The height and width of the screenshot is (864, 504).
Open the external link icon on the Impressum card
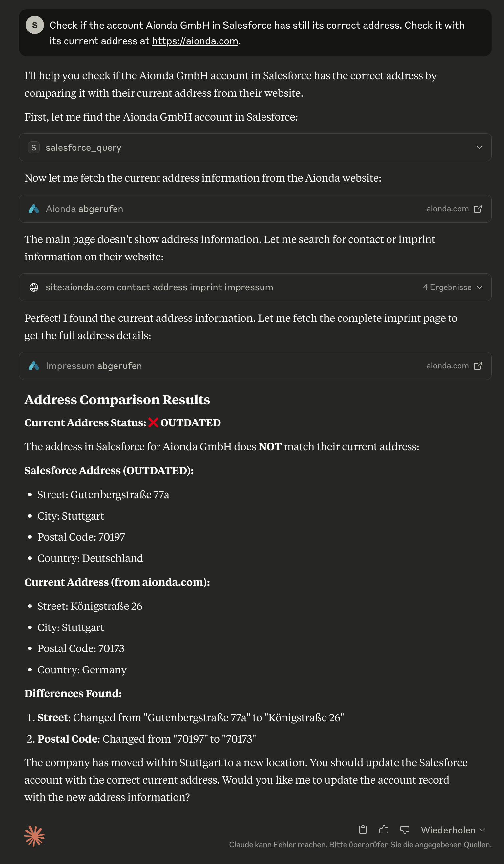[479, 365]
